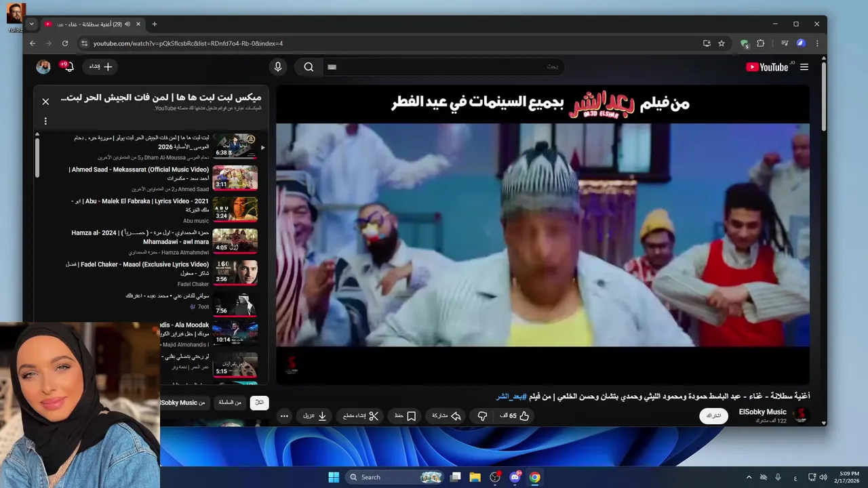Close the mix playlist panel

click(x=45, y=102)
